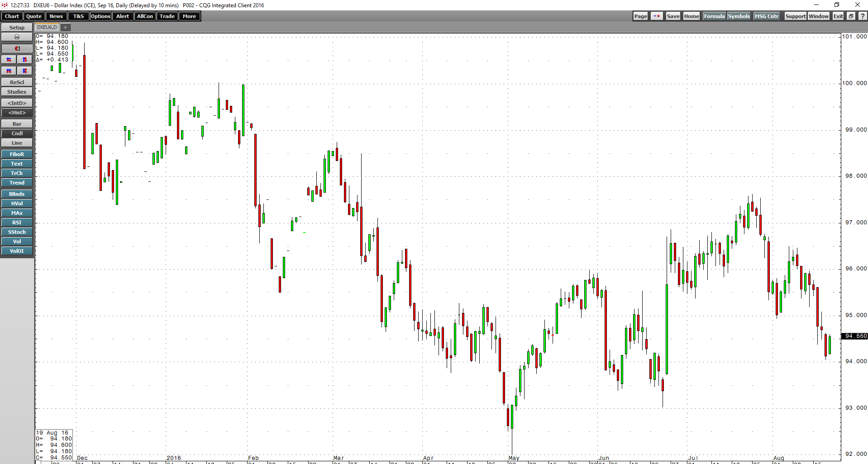Click the arrow icon next to Page
The width and height of the screenshot is (868, 464).
[x=657, y=16]
